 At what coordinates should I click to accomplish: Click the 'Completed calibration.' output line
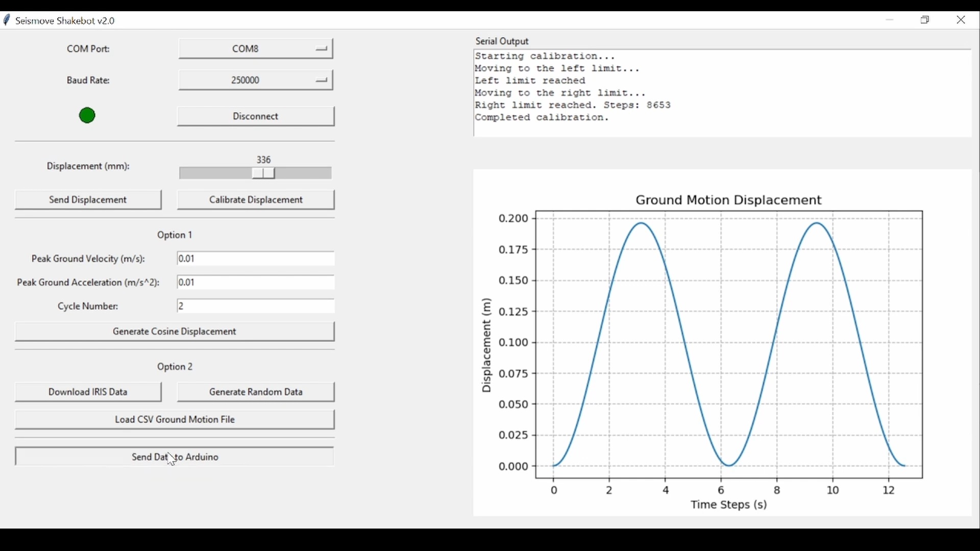click(x=543, y=118)
